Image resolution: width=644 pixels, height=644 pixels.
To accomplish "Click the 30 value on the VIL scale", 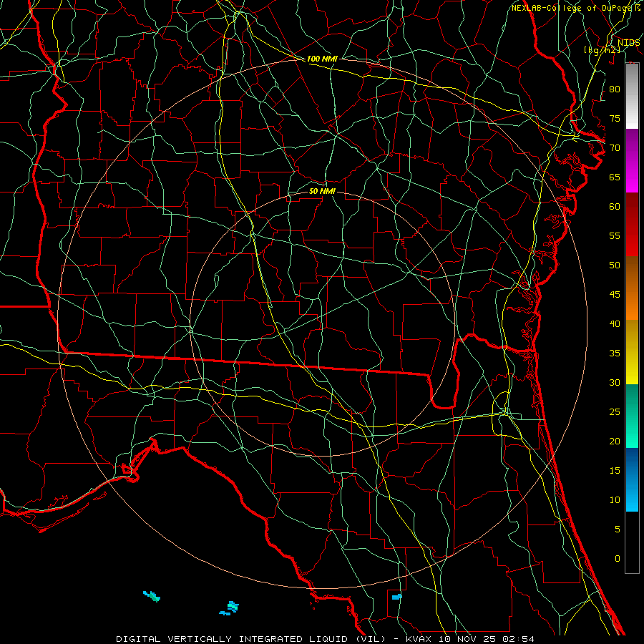I will 615,383.
